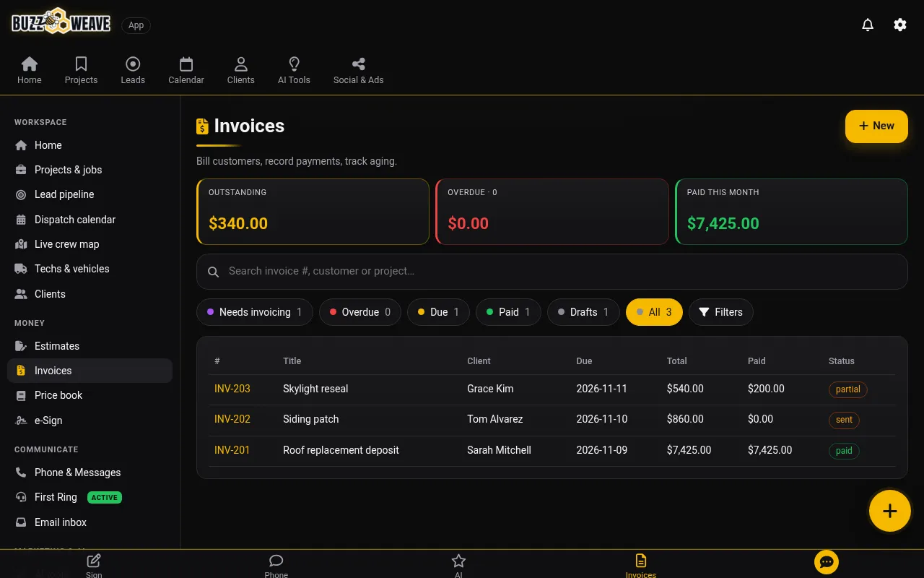Open Live crew map in sidebar

point(90,244)
